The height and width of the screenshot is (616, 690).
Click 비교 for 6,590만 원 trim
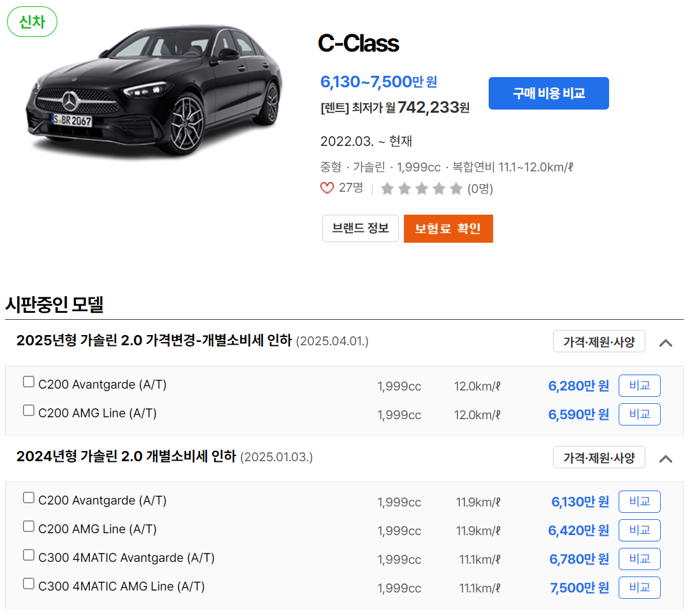click(x=640, y=415)
